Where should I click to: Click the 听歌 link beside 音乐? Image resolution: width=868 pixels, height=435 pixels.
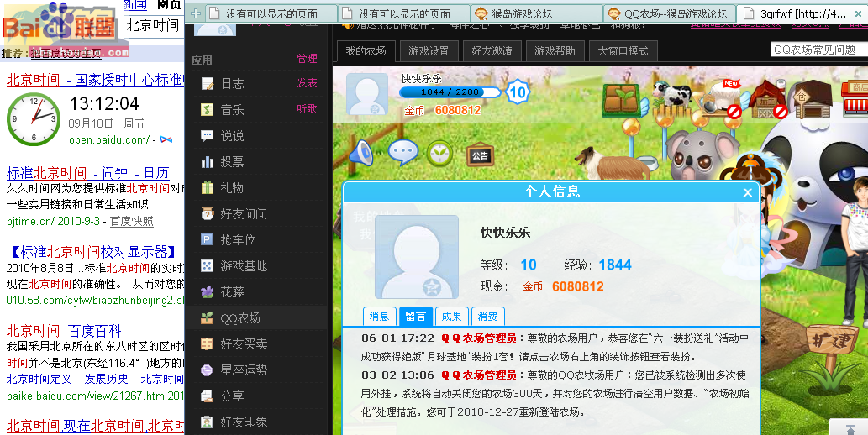(307, 108)
